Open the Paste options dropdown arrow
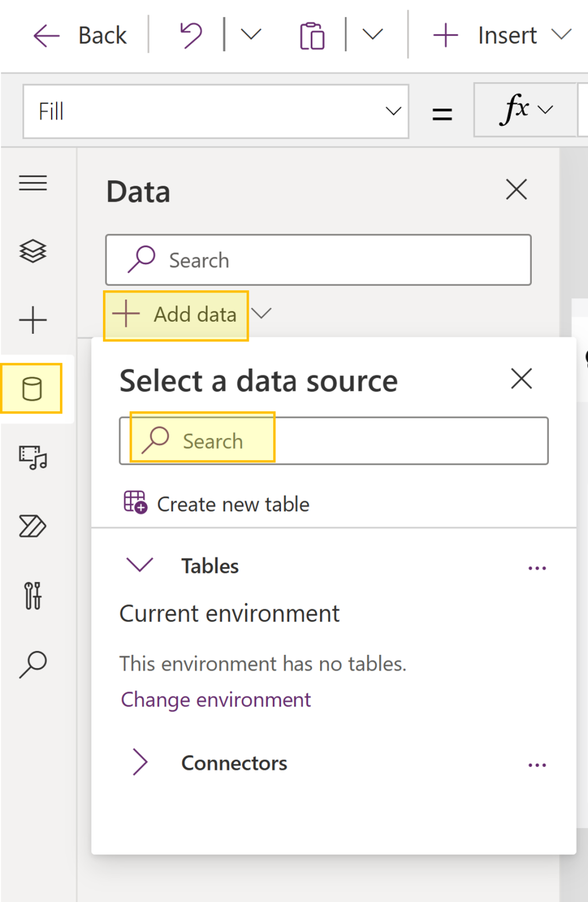This screenshot has width=588, height=902. 373,35
